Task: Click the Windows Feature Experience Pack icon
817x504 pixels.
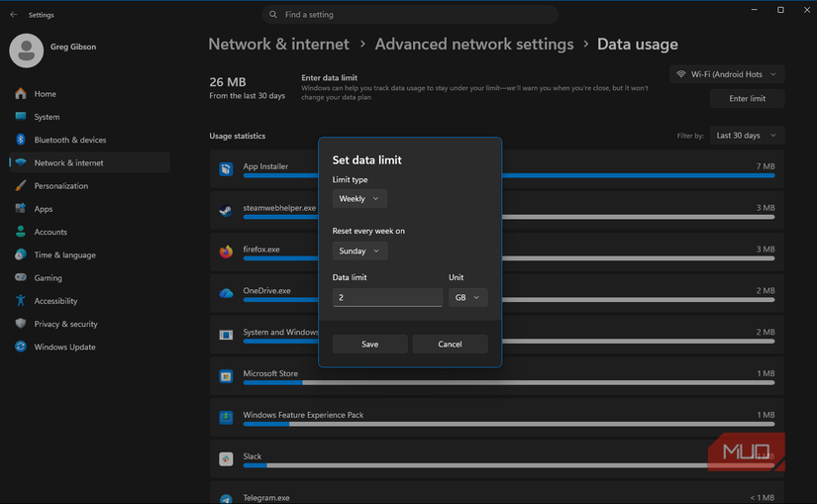Action: (x=226, y=417)
